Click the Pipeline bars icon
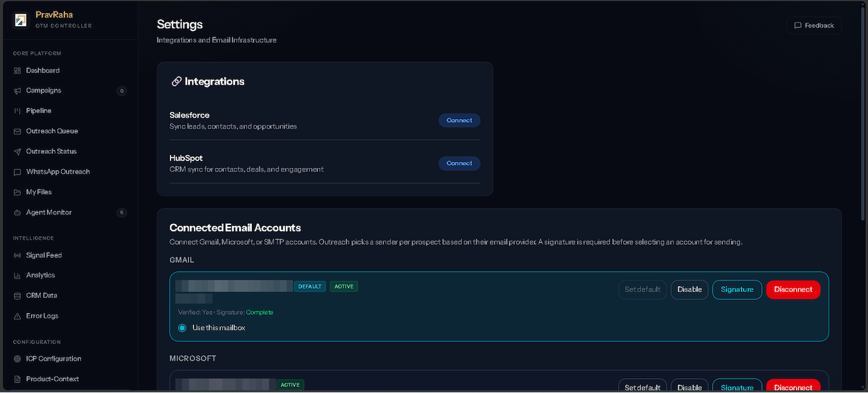Image resolution: width=868 pixels, height=393 pixels. click(x=17, y=111)
